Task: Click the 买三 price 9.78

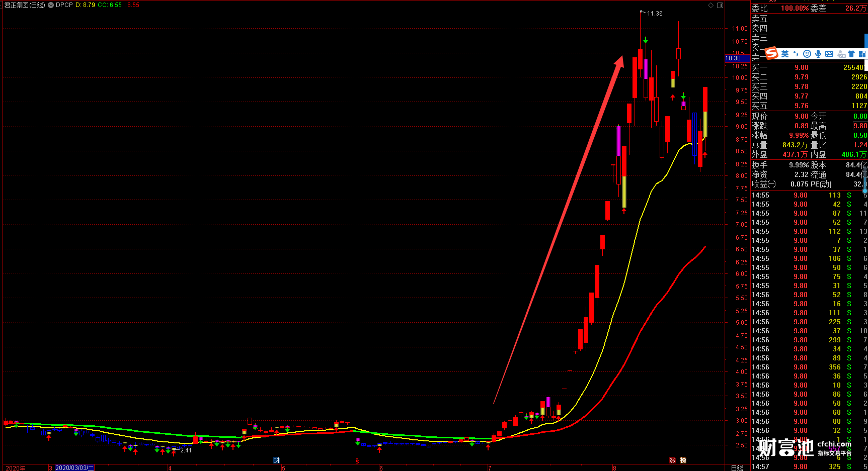Action: click(x=802, y=87)
